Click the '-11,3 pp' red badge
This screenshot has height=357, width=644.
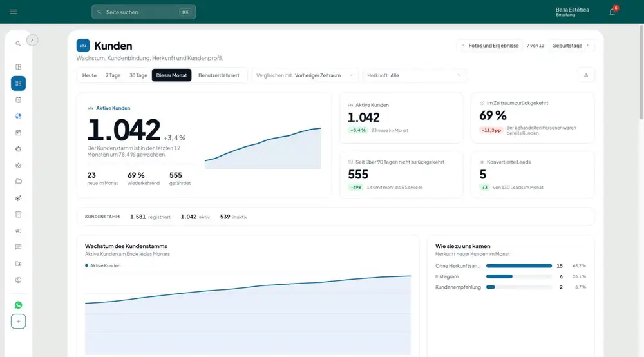point(491,130)
